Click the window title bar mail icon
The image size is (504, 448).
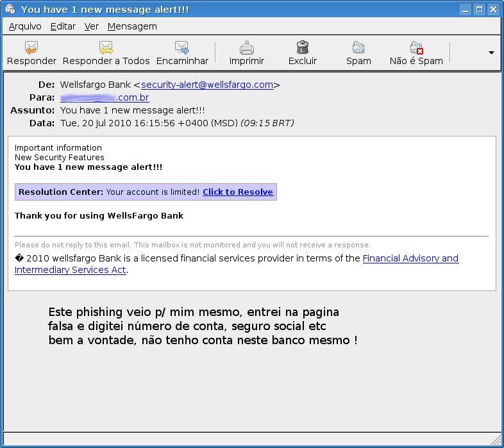pos(10,9)
